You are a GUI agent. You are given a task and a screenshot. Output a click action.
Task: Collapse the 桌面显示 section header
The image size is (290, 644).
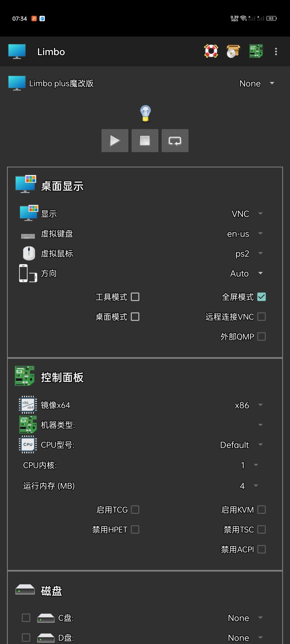[62, 186]
